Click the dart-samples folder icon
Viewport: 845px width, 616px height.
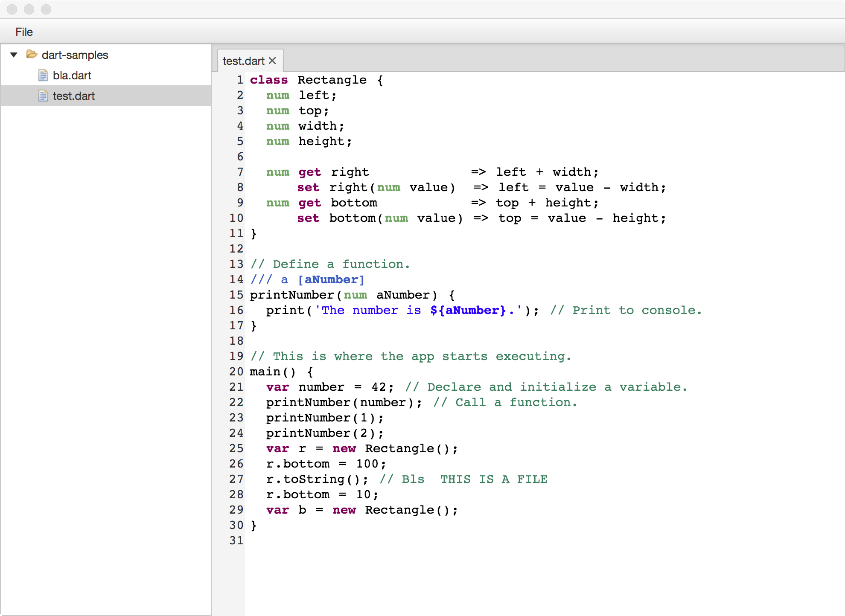point(32,54)
